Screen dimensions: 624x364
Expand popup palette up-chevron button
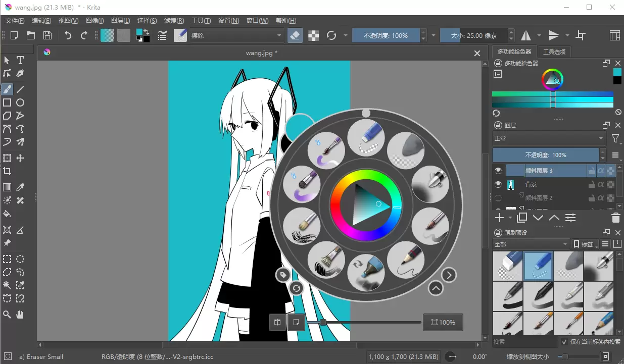(436, 288)
